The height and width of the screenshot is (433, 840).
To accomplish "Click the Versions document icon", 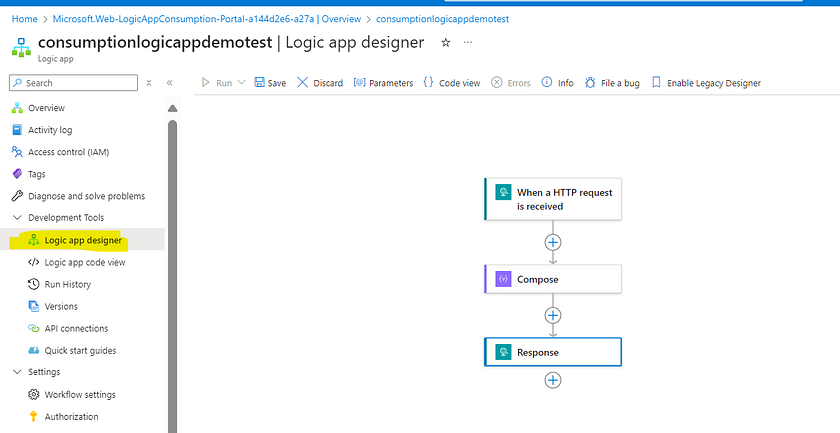I will (x=34, y=306).
